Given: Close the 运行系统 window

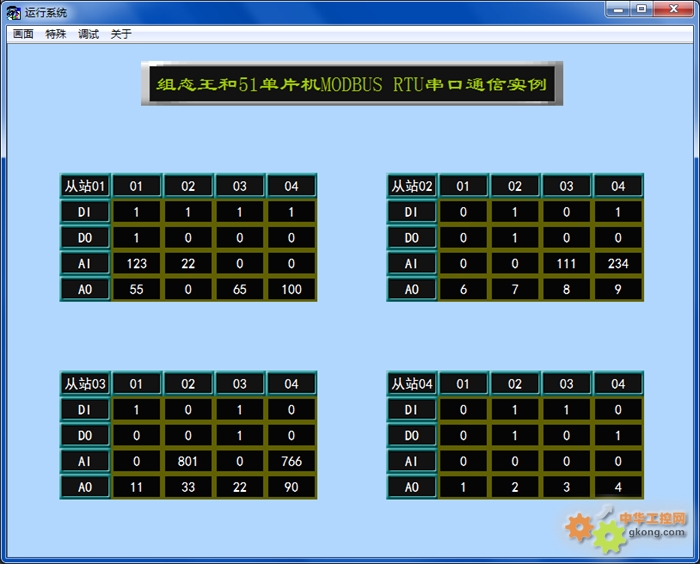Looking at the screenshot, I should click(x=674, y=9).
